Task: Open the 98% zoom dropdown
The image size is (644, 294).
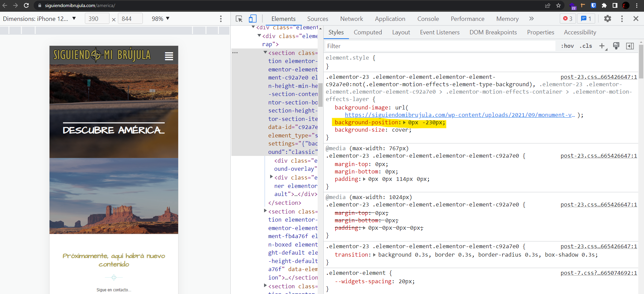Action: [x=161, y=19]
